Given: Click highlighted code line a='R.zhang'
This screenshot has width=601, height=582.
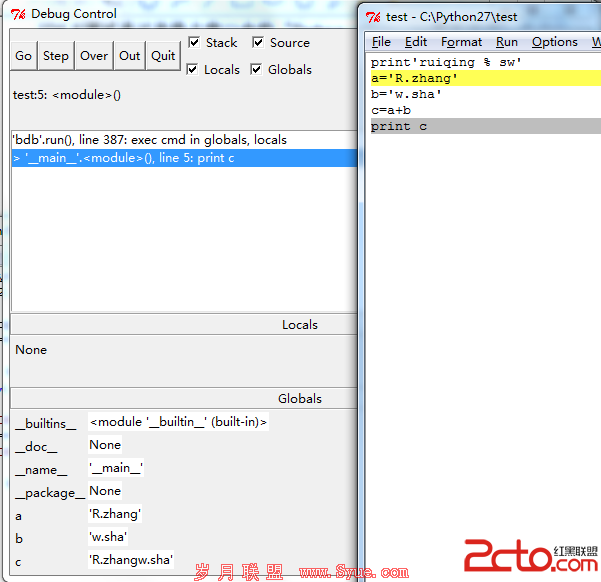Looking at the screenshot, I should (485, 78).
